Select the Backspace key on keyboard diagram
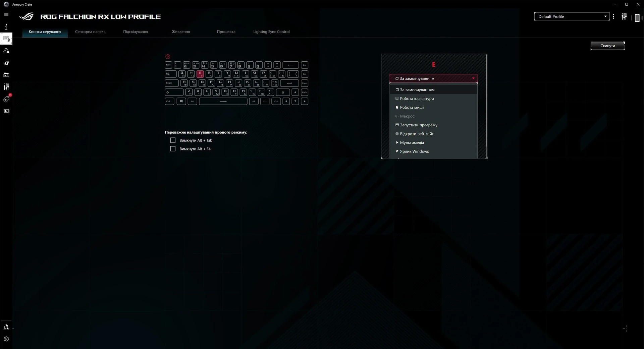 290,65
